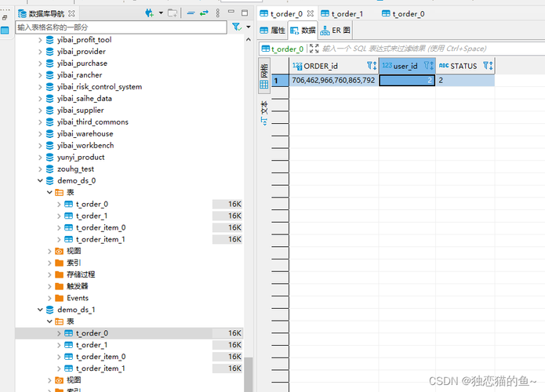Select yibai_risk_control_system in the tree
The height and width of the screenshot is (392, 545).
pos(100,87)
